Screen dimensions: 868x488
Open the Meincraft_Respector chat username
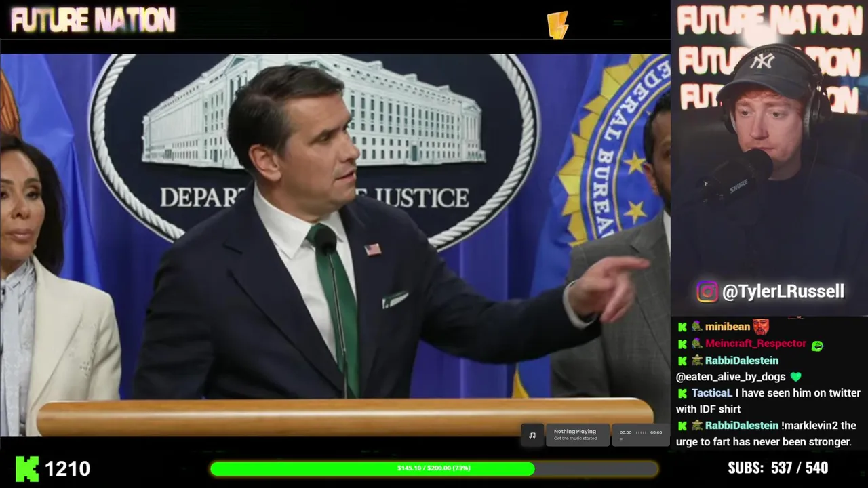755,344
